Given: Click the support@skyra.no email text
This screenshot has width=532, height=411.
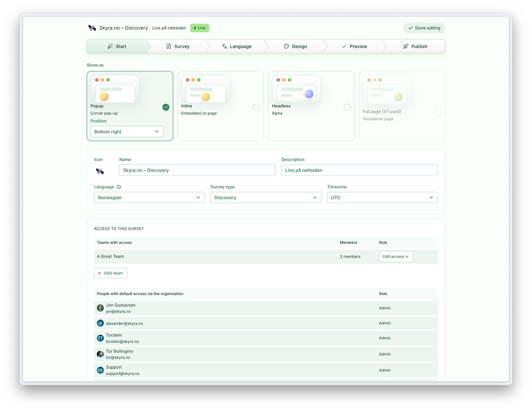Looking at the screenshot, I should (x=123, y=374).
